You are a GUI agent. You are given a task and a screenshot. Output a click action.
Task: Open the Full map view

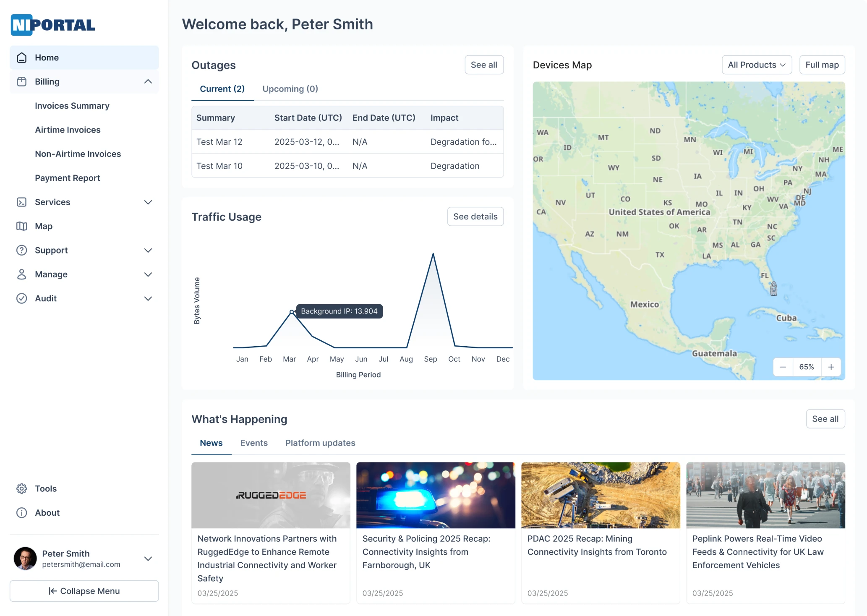822,65
